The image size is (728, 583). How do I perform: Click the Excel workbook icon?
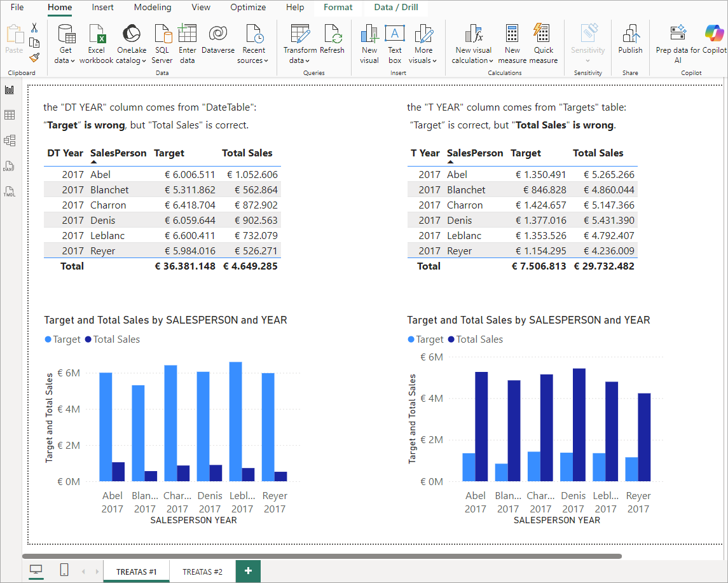point(96,35)
